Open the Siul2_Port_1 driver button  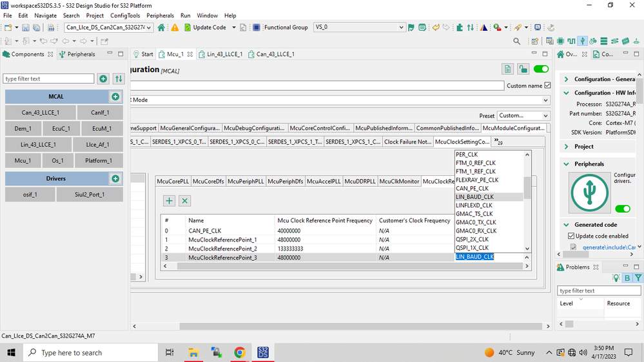coord(90,195)
